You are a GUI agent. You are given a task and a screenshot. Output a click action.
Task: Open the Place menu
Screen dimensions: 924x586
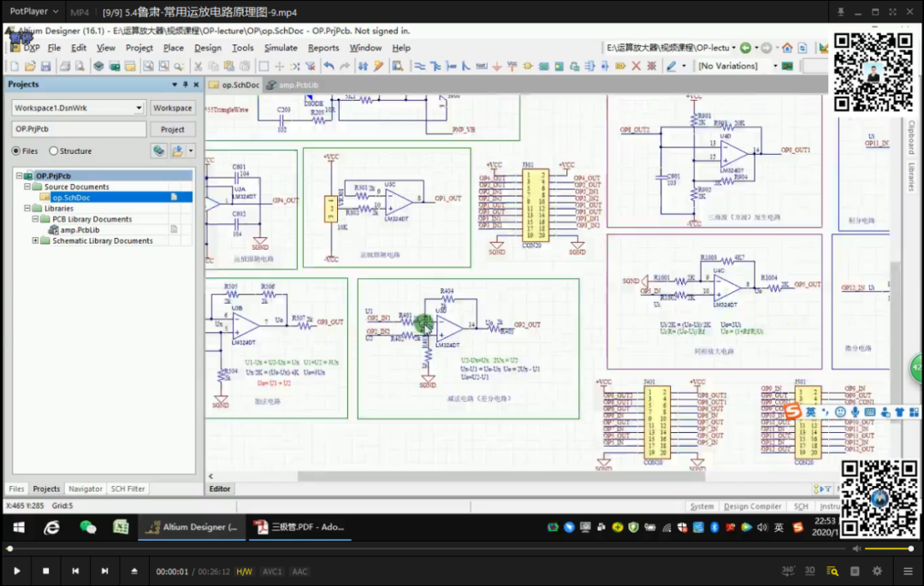click(x=173, y=48)
